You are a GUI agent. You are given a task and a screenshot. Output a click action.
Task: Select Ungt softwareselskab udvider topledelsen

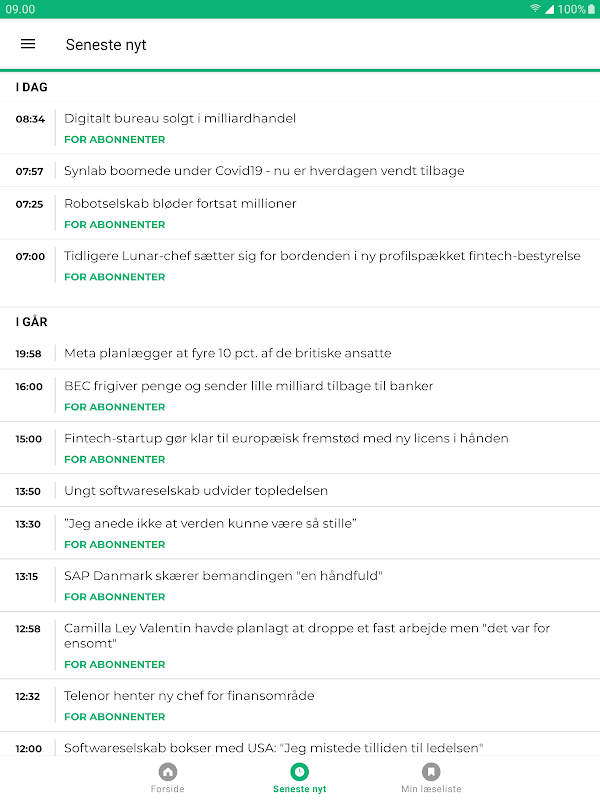pos(300,490)
